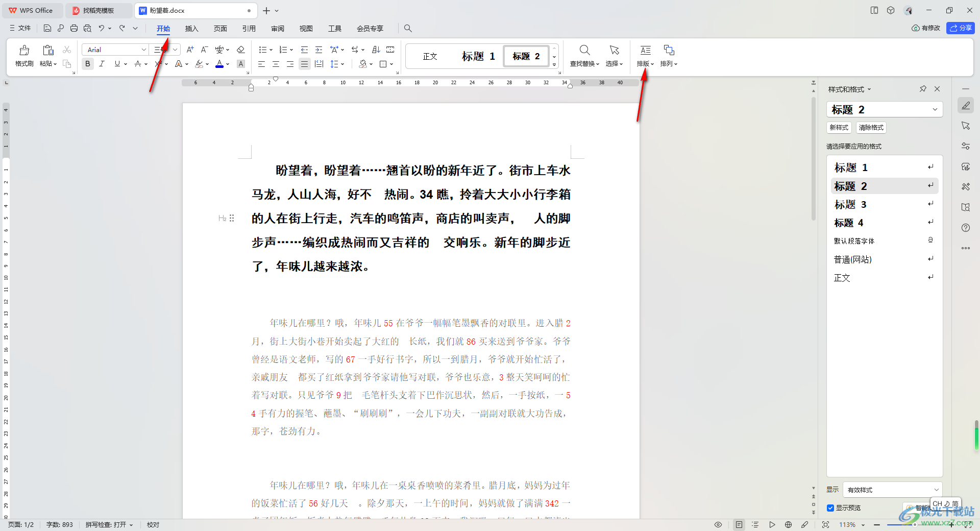Open the font size dropdown
980x531 pixels.
pos(175,50)
